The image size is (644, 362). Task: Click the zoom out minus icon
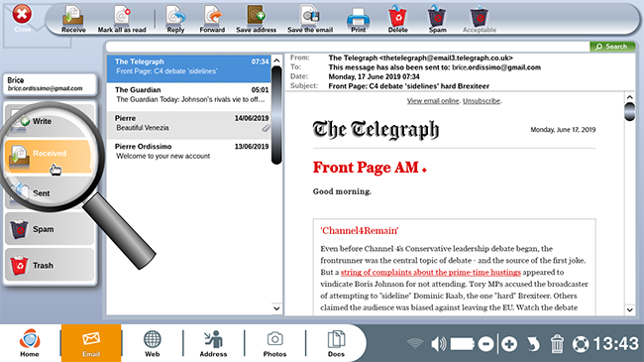(x=485, y=343)
